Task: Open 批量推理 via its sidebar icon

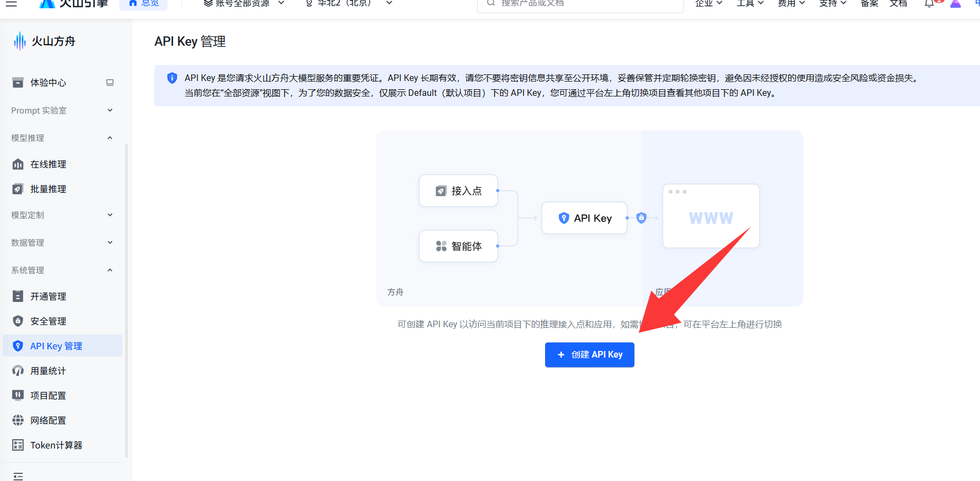Action: point(18,189)
